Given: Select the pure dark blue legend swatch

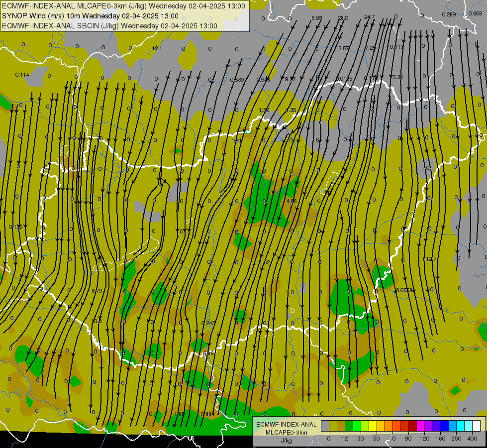Looking at the screenshot, I should [444, 426].
